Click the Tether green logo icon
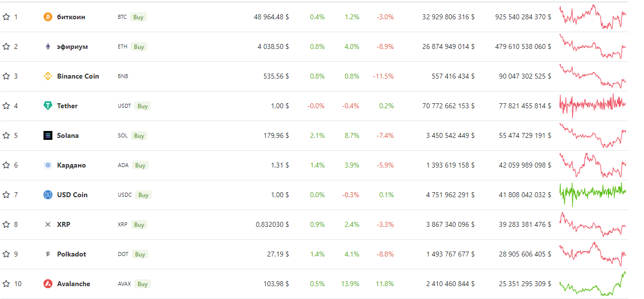This screenshot has width=644, height=299. (x=48, y=106)
